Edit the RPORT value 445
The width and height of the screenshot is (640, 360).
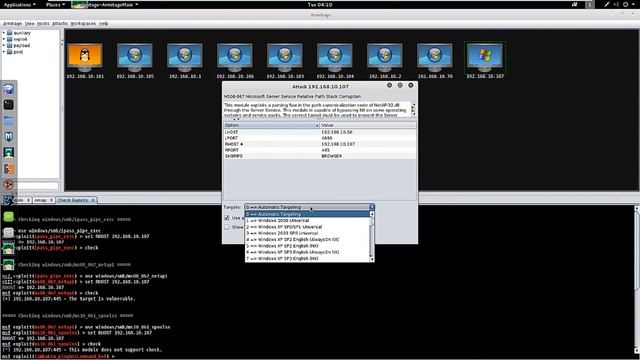click(368, 150)
